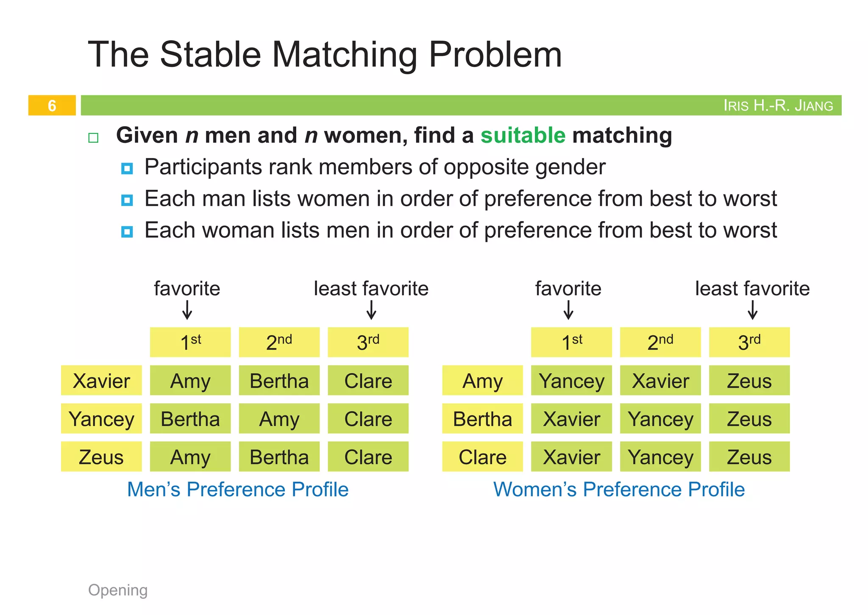Click the "Xavier" row header in the men's table
The image size is (868, 615).
pyautogui.click(x=101, y=380)
